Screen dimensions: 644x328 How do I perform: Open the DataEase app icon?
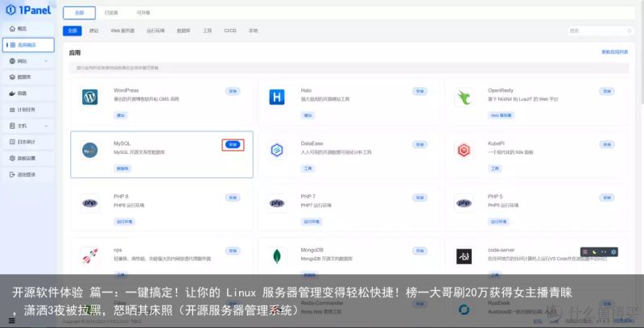277,150
